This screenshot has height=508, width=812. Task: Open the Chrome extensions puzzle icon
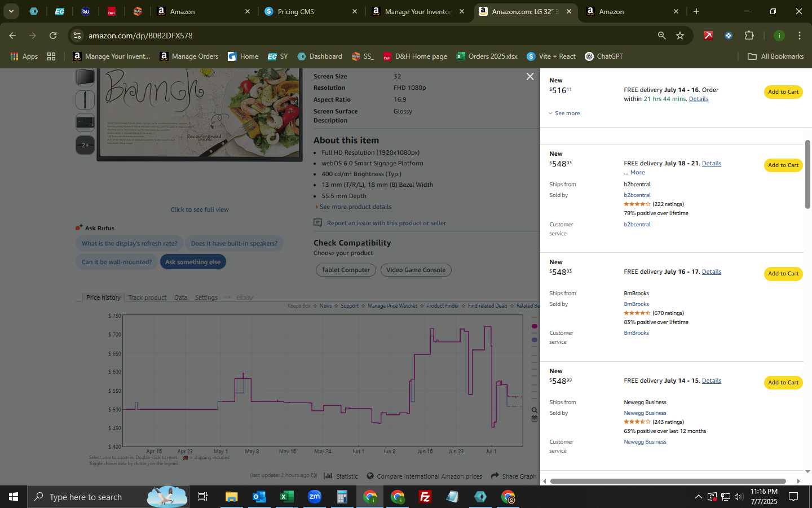[749, 36]
